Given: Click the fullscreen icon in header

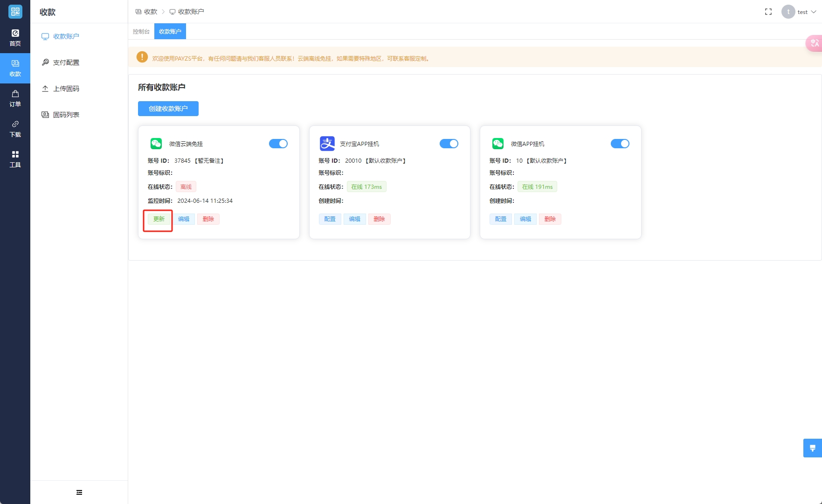Looking at the screenshot, I should click(x=768, y=12).
